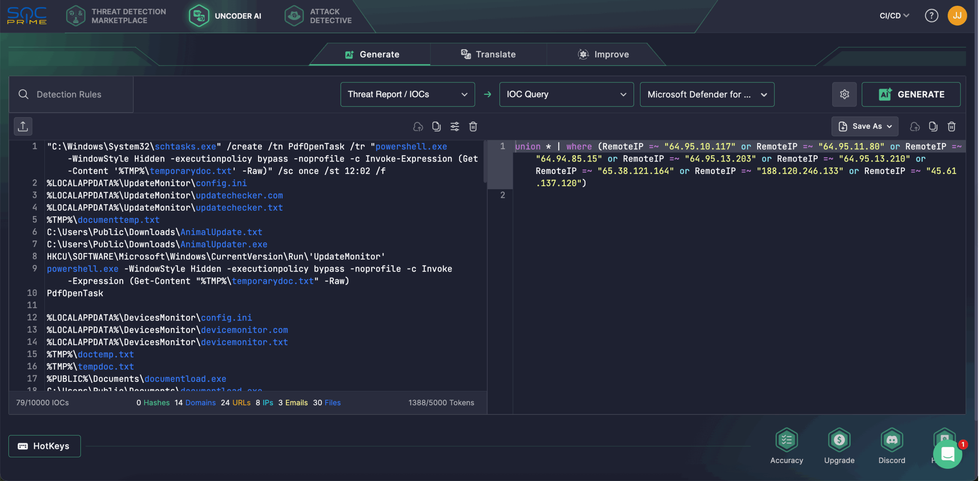Click output panel cloud upload icon
This screenshot has height=481, width=980.
915,126
